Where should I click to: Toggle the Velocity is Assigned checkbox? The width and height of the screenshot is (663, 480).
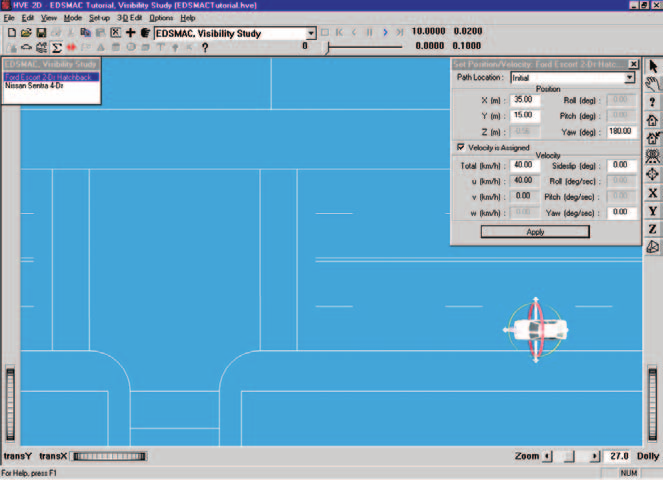coord(460,147)
